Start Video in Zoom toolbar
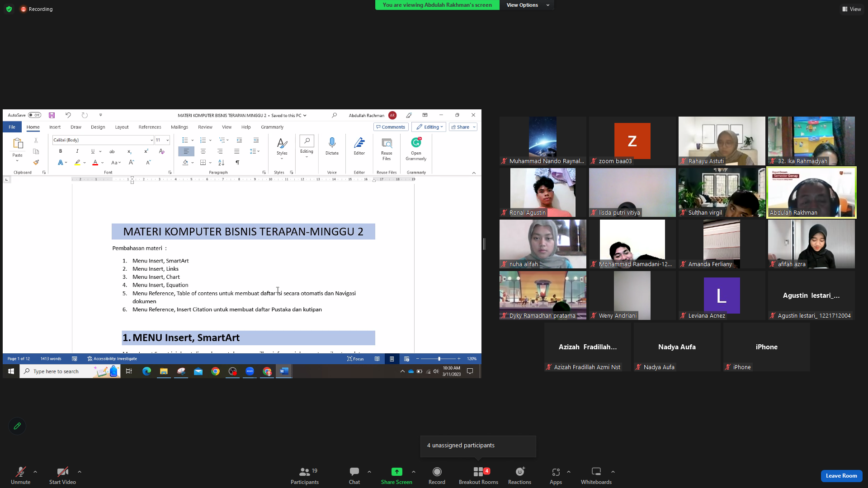Viewport: 868px width, 488px height. click(x=62, y=476)
